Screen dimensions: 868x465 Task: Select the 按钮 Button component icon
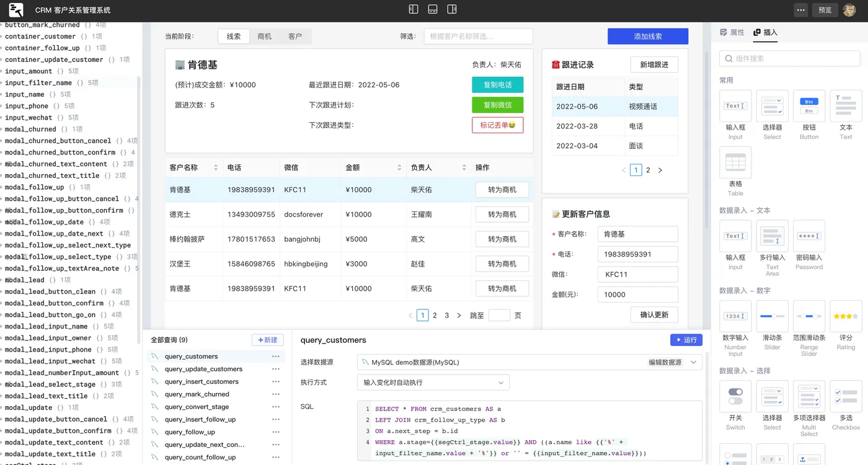pyautogui.click(x=809, y=106)
